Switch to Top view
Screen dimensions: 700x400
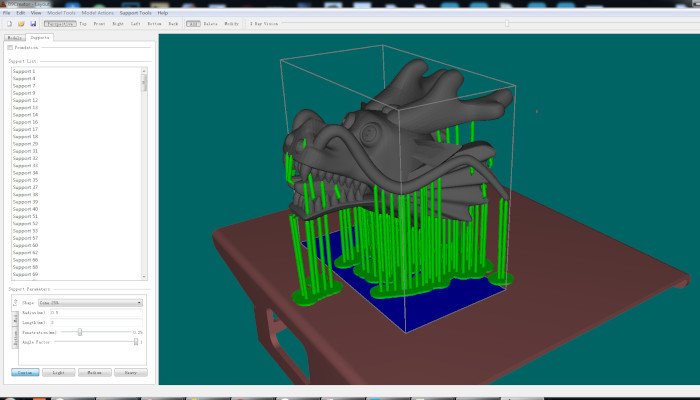[x=83, y=24]
